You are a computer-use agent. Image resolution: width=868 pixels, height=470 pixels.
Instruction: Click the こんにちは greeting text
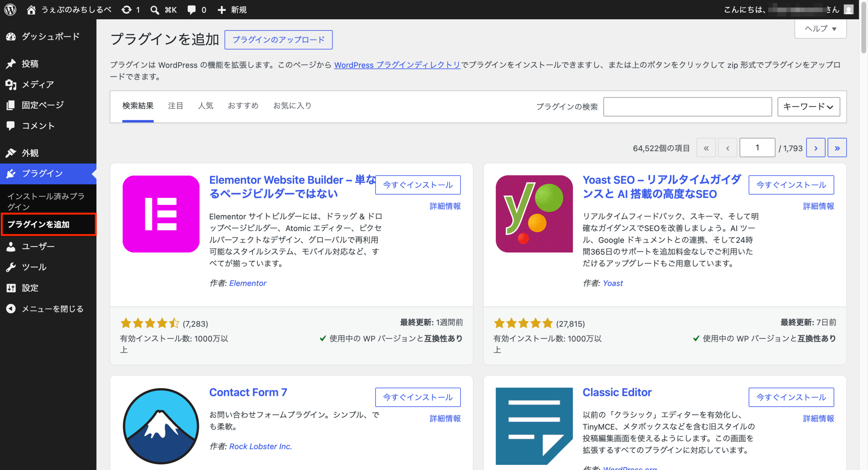point(745,10)
